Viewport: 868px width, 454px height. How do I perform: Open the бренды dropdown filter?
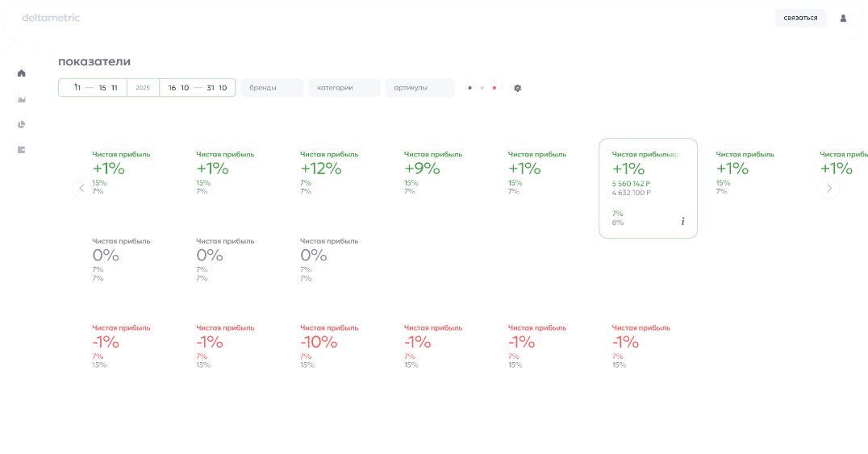tap(272, 87)
